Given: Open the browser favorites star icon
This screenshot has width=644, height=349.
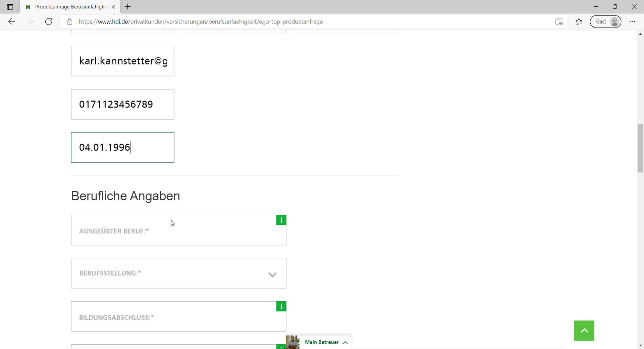Looking at the screenshot, I should click(579, 22).
